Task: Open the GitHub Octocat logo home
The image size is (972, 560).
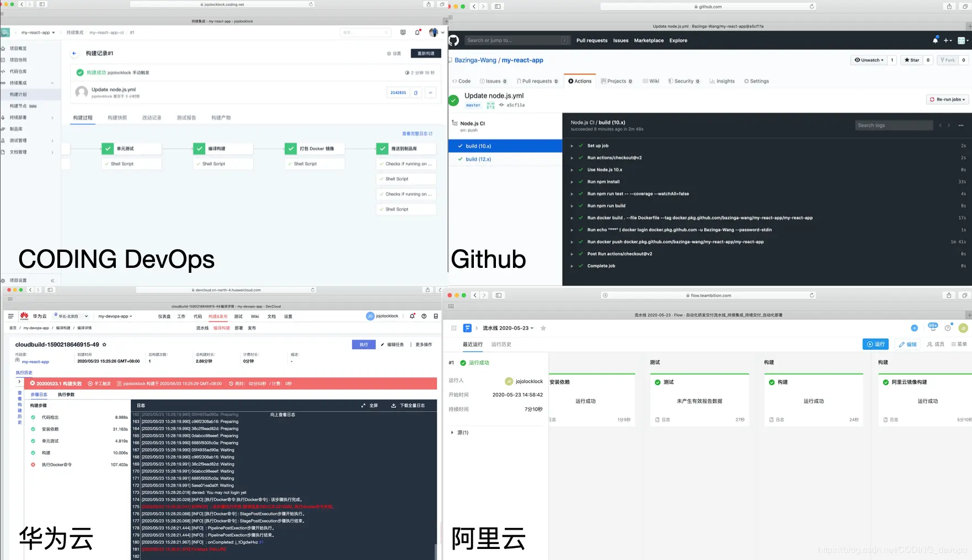Action: (x=454, y=40)
